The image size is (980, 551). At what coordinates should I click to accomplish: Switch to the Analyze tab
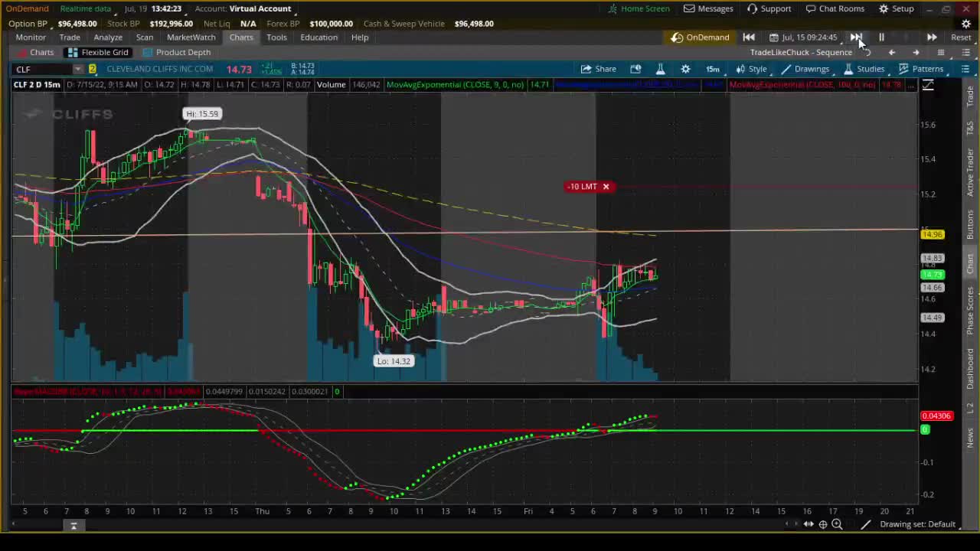108,37
